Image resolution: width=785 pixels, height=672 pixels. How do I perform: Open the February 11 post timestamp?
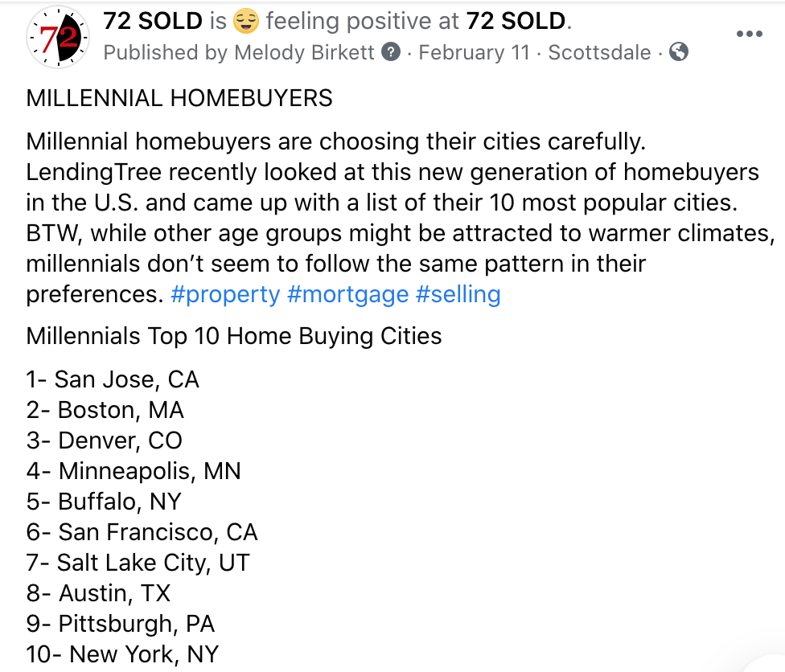click(x=474, y=52)
